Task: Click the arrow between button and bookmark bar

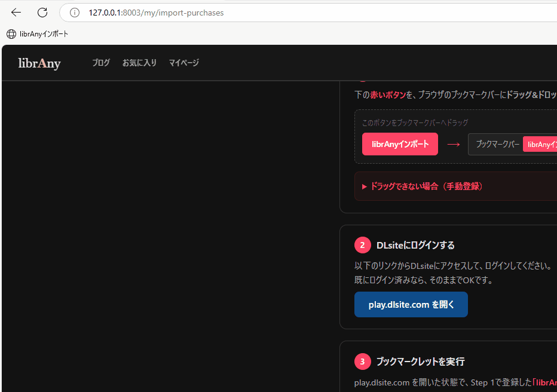Action: pyautogui.click(x=454, y=144)
